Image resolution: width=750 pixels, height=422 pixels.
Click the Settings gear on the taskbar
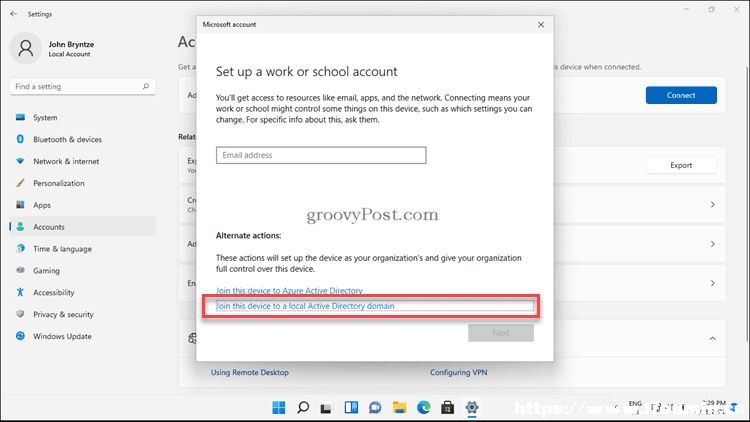(x=472, y=408)
